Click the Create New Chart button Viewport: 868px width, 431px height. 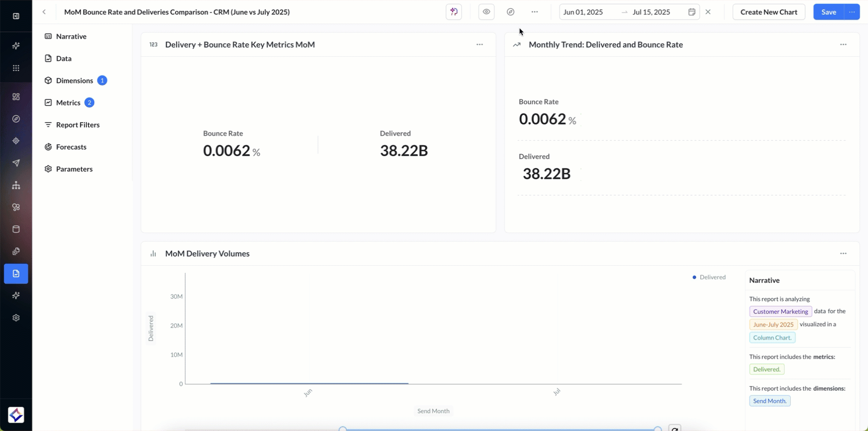pos(769,12)
